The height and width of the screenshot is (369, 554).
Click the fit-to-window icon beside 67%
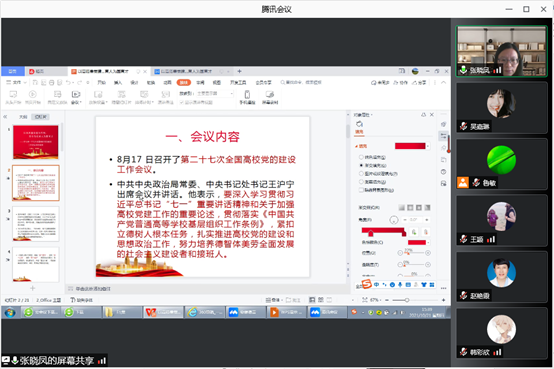point(365,300)
